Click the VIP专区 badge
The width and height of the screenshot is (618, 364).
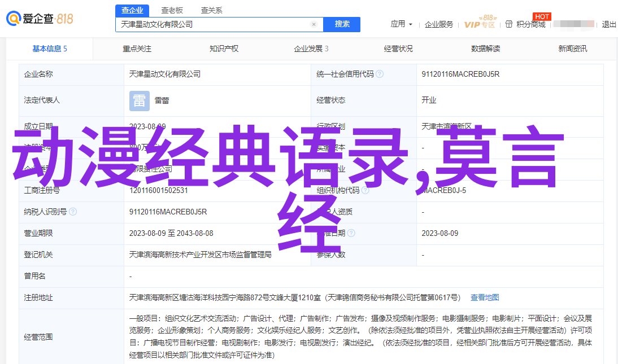pyautogui.click(x=480, y=23)
